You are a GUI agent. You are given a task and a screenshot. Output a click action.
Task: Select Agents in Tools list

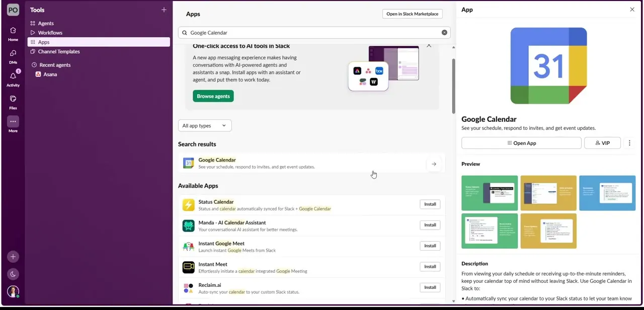click(99, 23)
